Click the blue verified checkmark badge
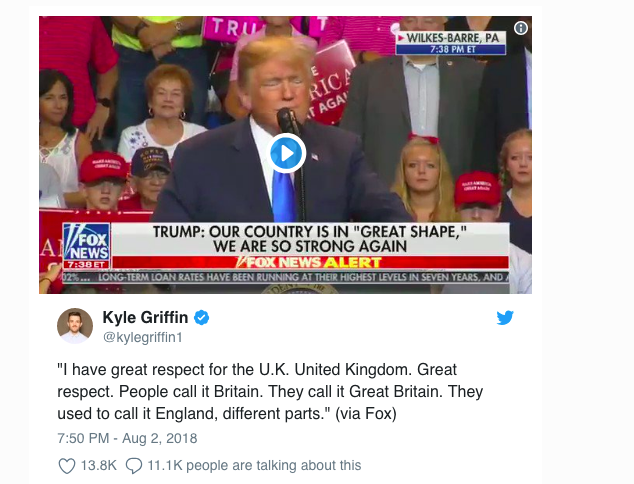Image resolution: width=634 pixels, height=484 pixels. [202, 318]
